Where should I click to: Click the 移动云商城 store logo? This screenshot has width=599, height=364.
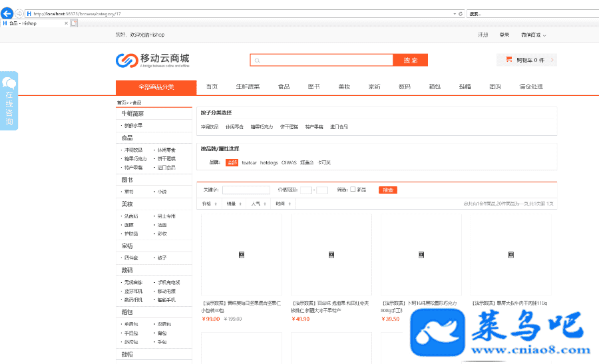pos(152,61)
